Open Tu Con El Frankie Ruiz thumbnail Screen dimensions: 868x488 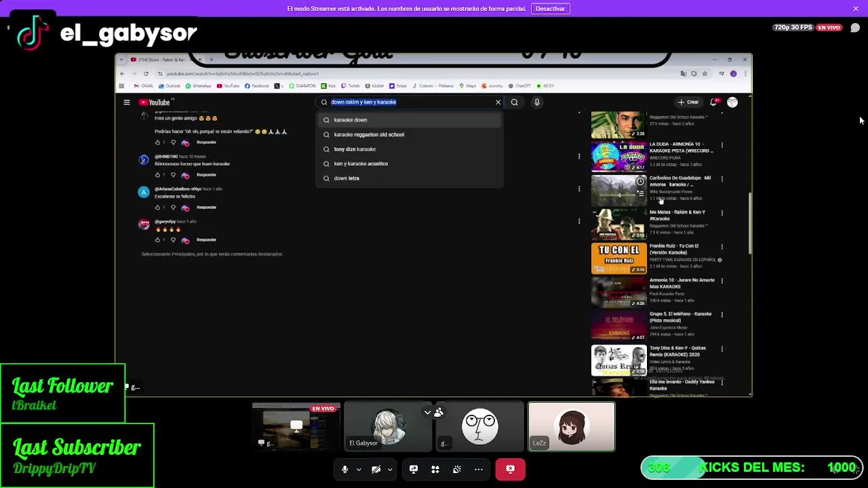619,258
